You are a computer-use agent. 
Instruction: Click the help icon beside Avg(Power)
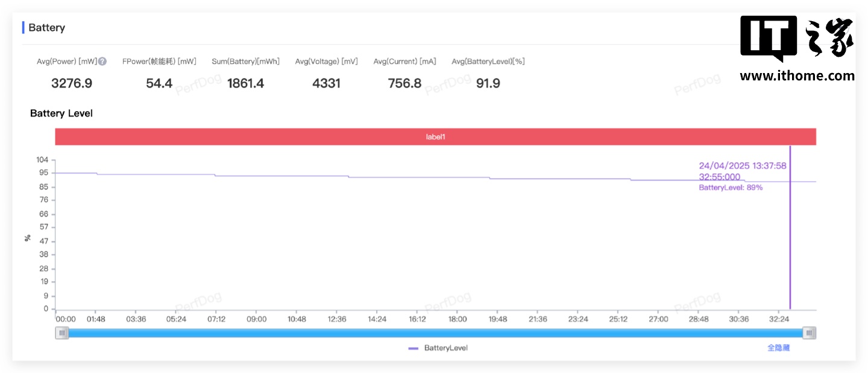pyautogui.click(x=102, y=62)
